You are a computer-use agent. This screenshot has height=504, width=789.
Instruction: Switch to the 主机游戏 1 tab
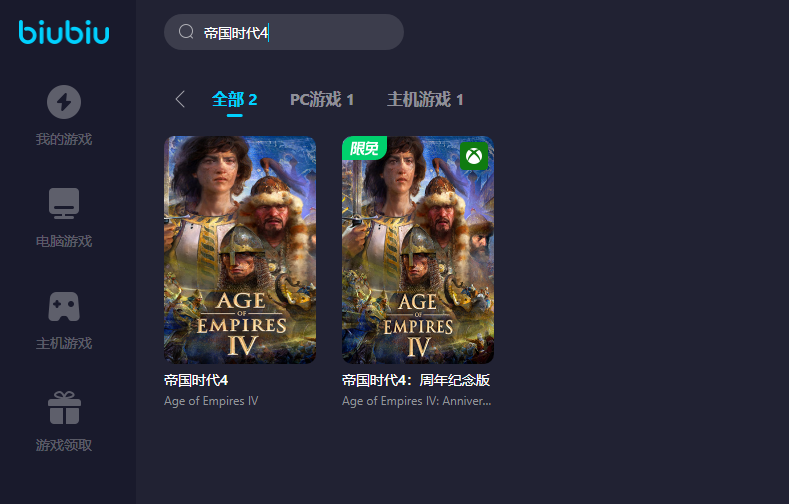[425, 100]
